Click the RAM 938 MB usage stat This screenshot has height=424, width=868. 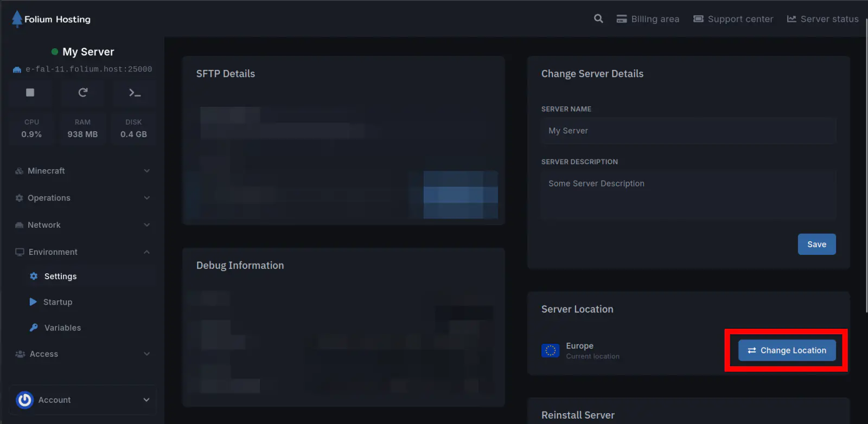point(83,129)
